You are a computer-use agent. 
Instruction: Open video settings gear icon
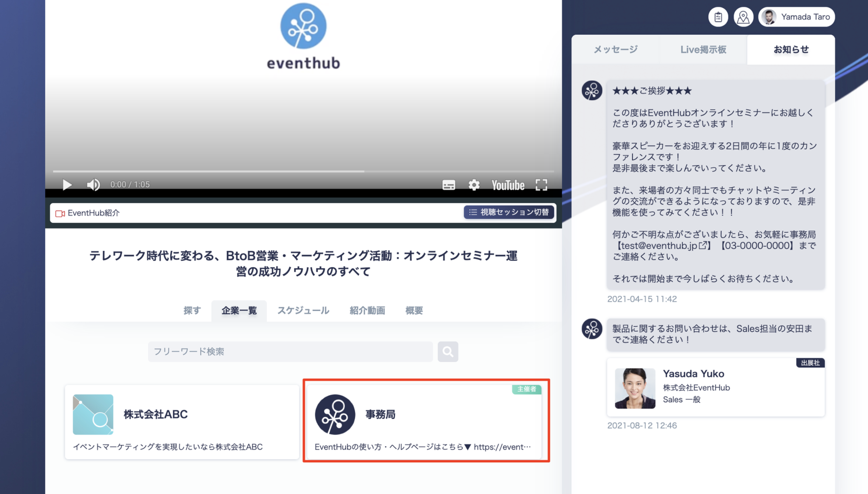pyautogui.click(x=474, y=185)
